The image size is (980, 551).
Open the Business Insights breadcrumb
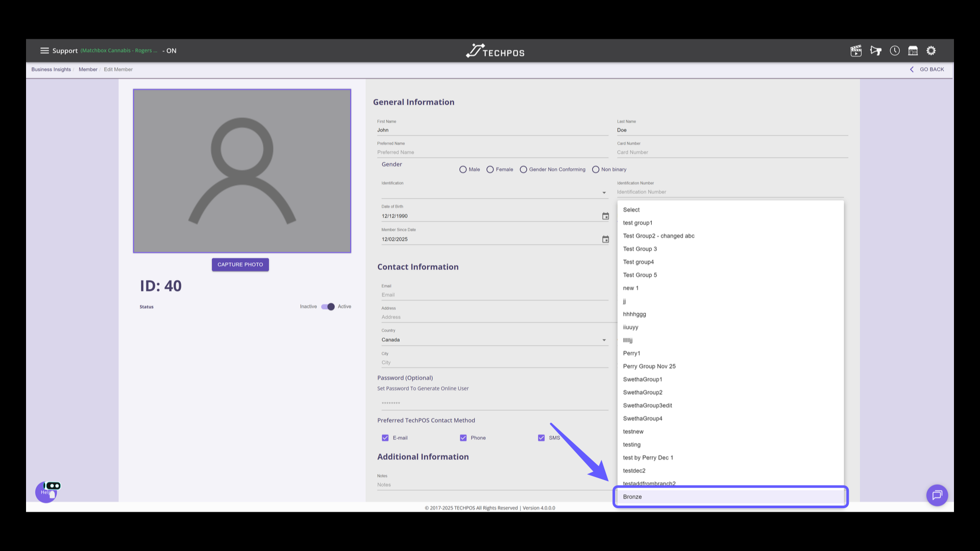tap(51, 69)
